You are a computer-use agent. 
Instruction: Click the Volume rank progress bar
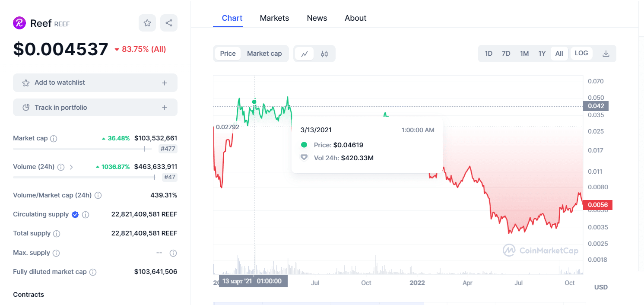click(84, 177)
